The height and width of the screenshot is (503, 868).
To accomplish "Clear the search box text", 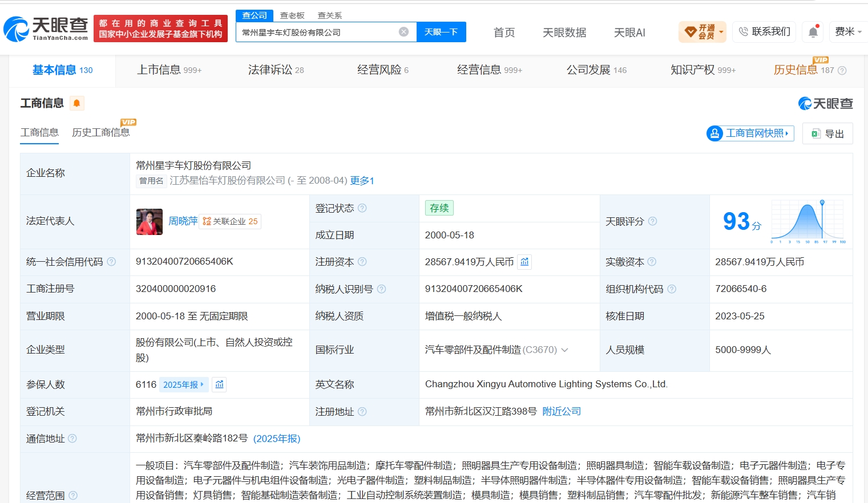I will 403,32.
